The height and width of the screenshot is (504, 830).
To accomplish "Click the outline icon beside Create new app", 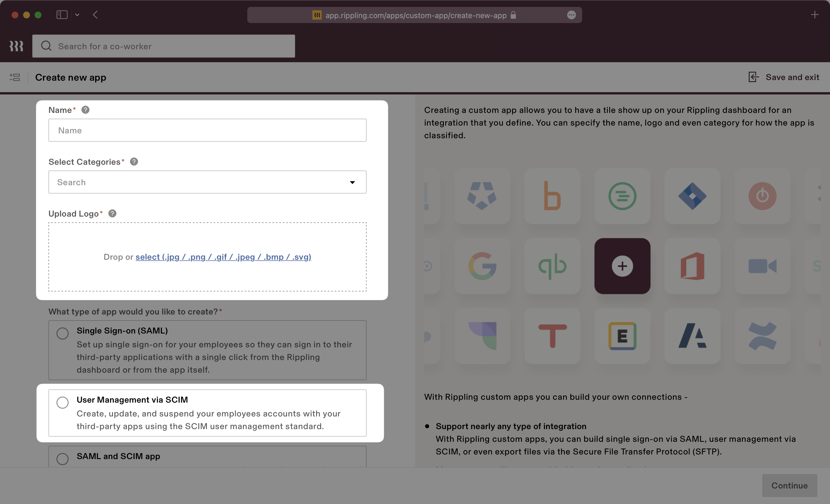I will click(x=15, y=77).
